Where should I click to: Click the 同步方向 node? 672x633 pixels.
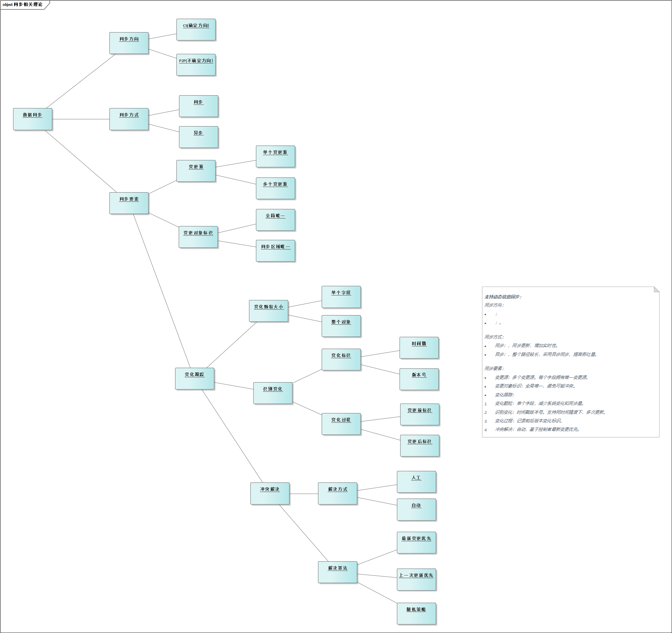click(x=129, y=43)
